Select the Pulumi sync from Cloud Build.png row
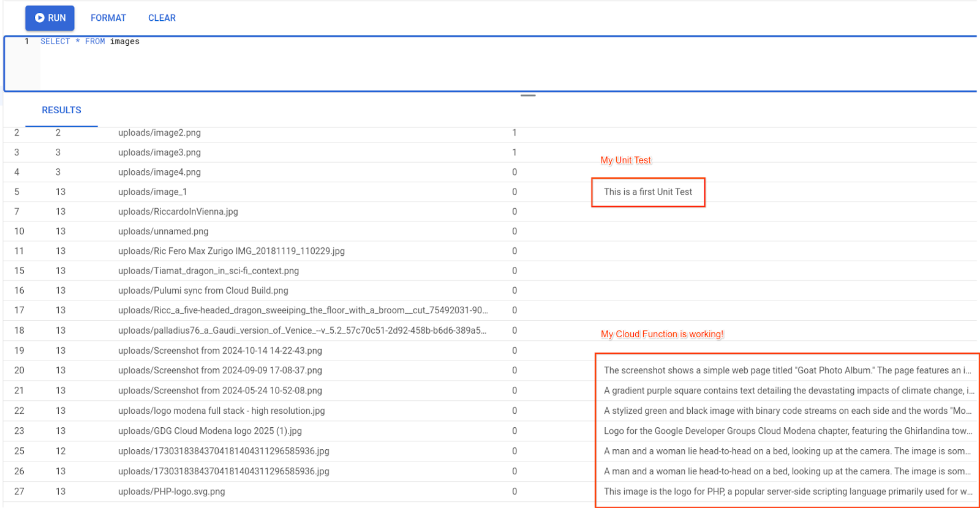The width and height of the screenshot is (980, 508). tap(203, 291)
